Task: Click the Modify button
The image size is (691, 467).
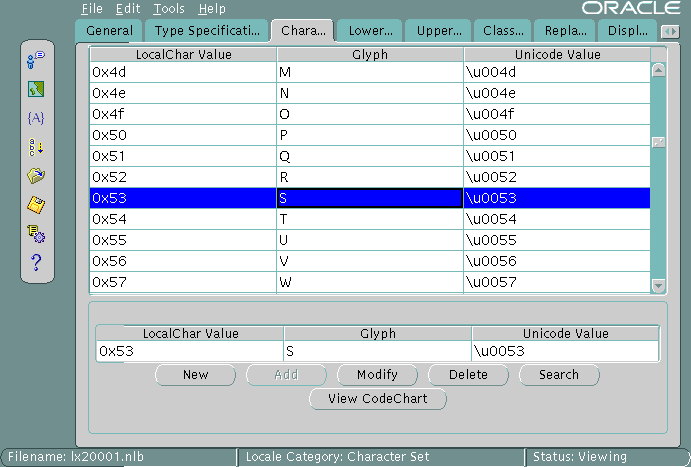Action: coord(376,375)
